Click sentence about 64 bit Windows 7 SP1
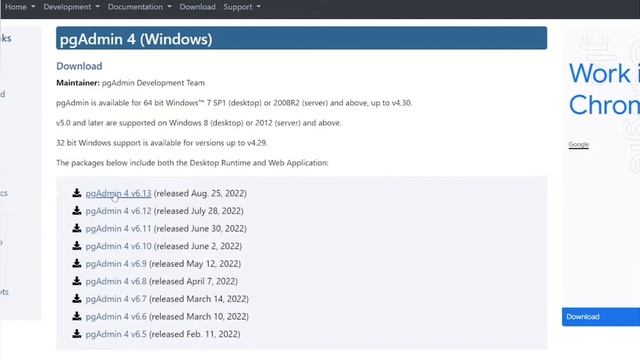This screenshot has height=360, width=640. click(234, 103)
